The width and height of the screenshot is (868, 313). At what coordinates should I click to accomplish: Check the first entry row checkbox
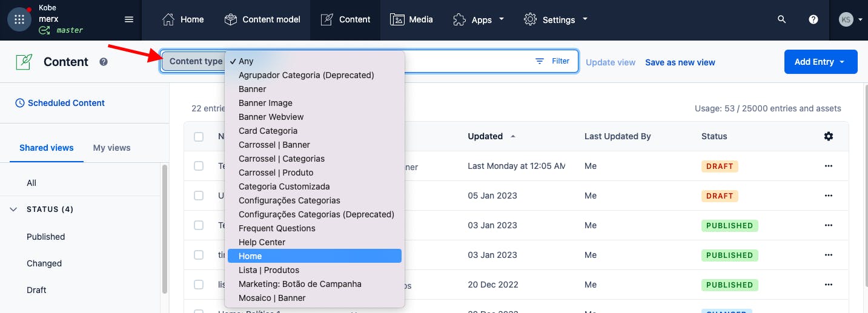pos(199,166)
